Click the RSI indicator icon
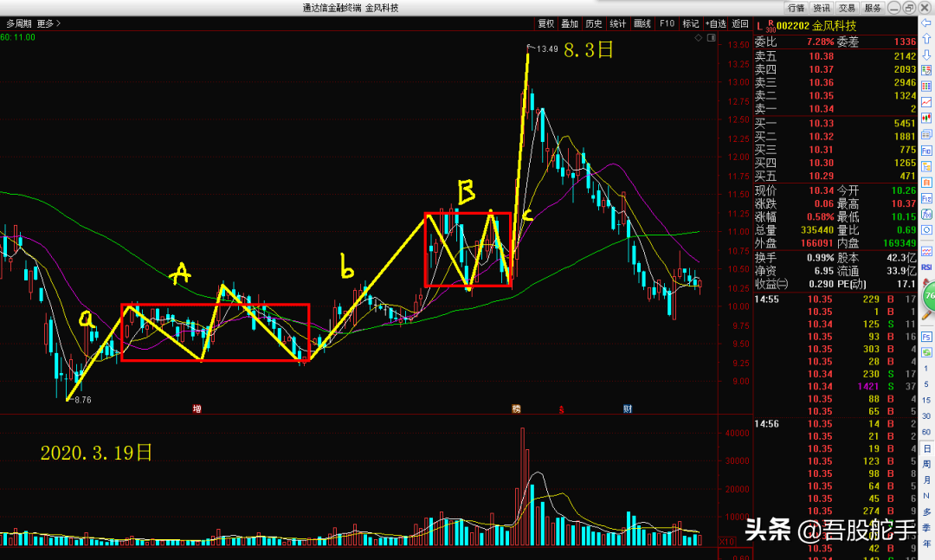This screenshot has height=560, width=935. click(926, 267)
